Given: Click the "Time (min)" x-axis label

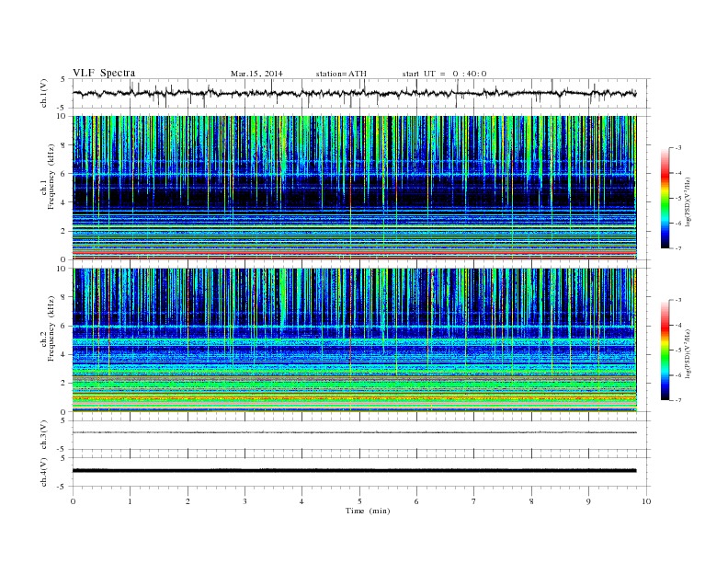Looking at the screenshot, I should (368, 511).
